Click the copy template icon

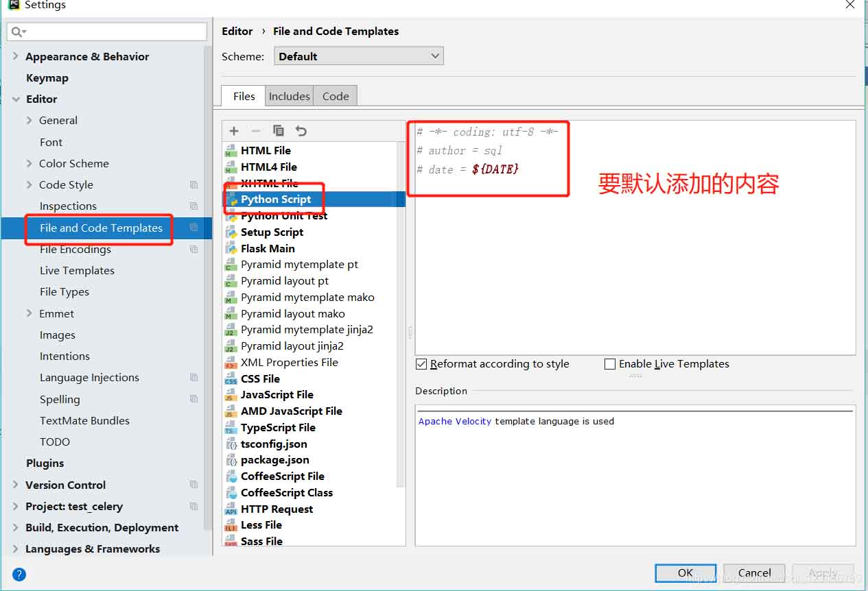278,130
